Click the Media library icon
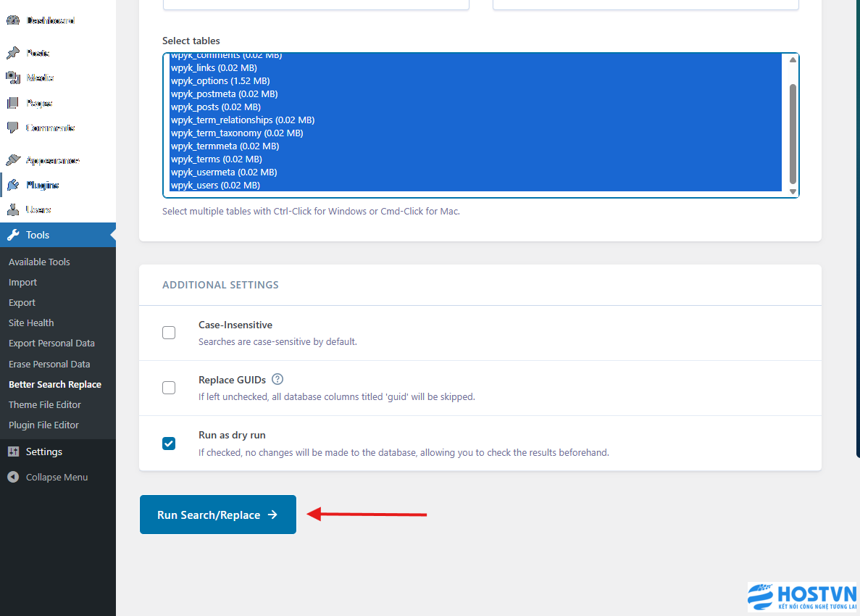The height and width of the screenshot is (616, 860). click(x=13, y=78)
